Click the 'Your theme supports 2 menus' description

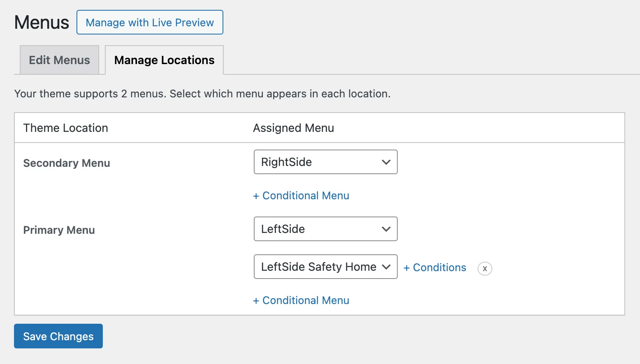202,94
